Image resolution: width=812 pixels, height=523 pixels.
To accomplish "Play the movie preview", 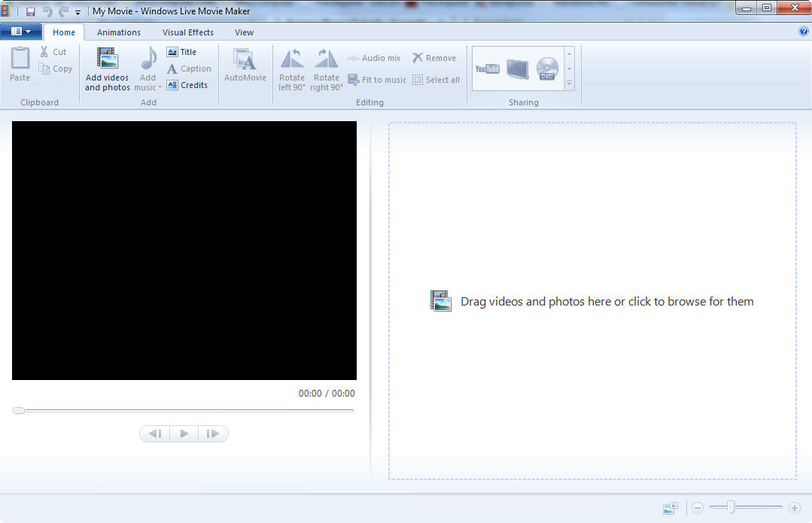I will [x=184, y=433].
